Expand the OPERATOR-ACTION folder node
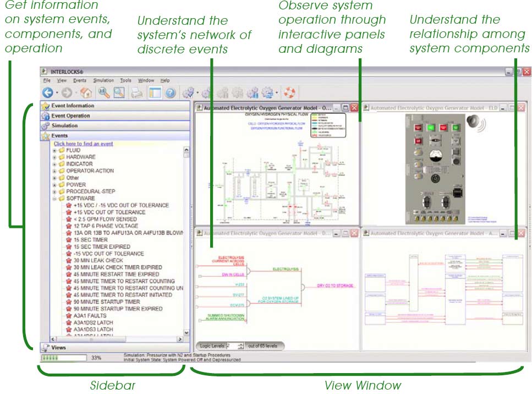Viewport: 532px width, 394px height. (x=54, y=171)
